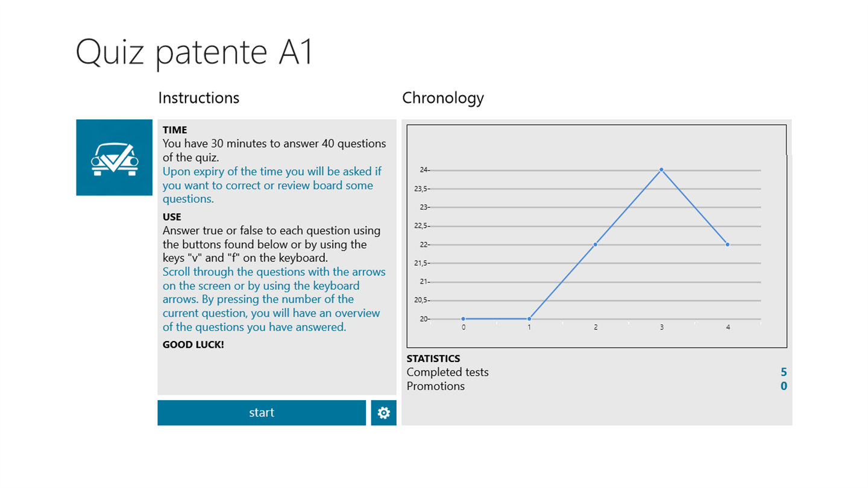Click the Completed tests label
Viewport: 868px width, 488px height.
447,372
